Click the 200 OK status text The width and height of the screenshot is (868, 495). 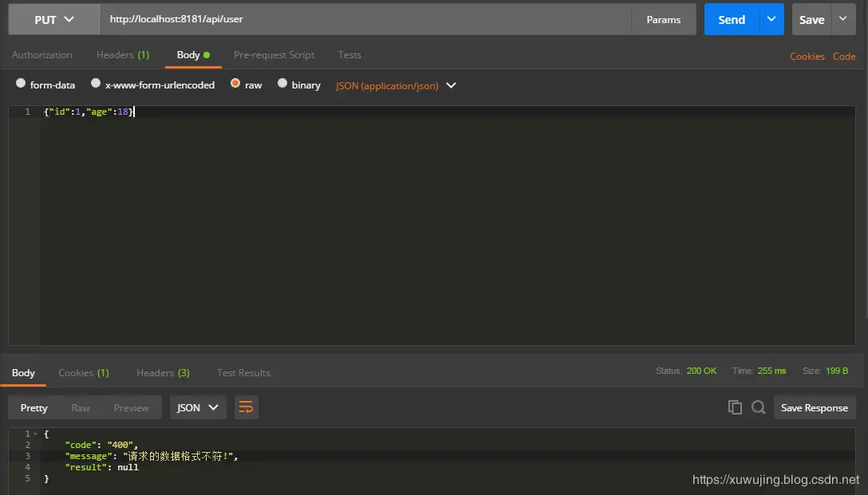tap(701, 371)
